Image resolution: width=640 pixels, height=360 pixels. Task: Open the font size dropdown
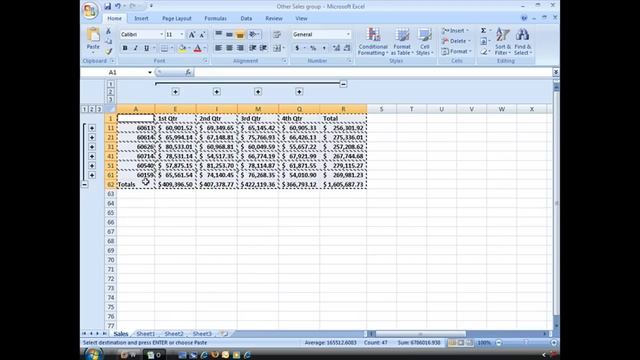pos(182,35)
